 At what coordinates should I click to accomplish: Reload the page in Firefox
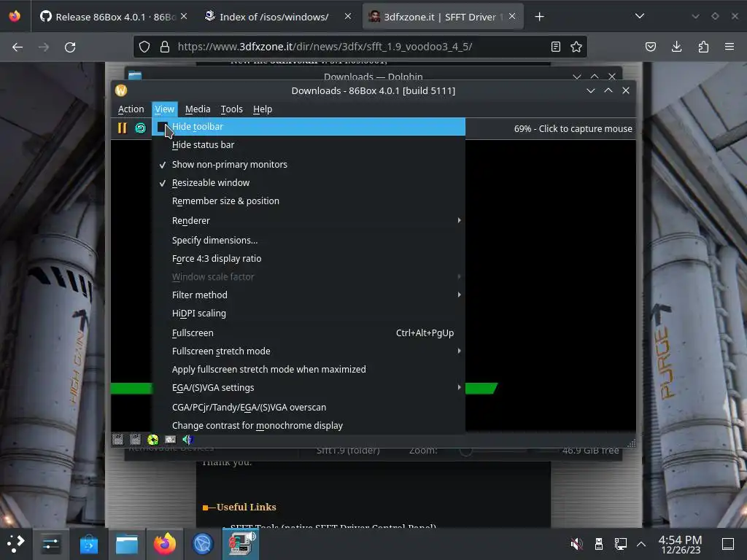click(70, 47)
